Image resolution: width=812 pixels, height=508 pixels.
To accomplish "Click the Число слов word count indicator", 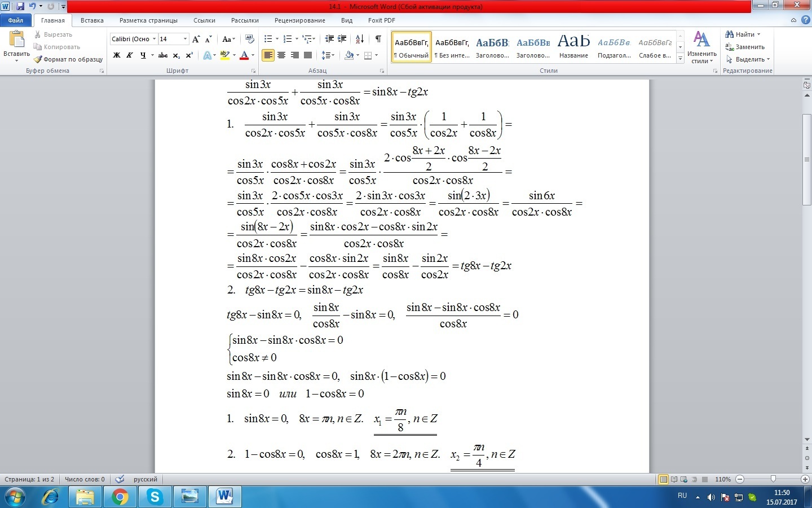I will 85,479.
